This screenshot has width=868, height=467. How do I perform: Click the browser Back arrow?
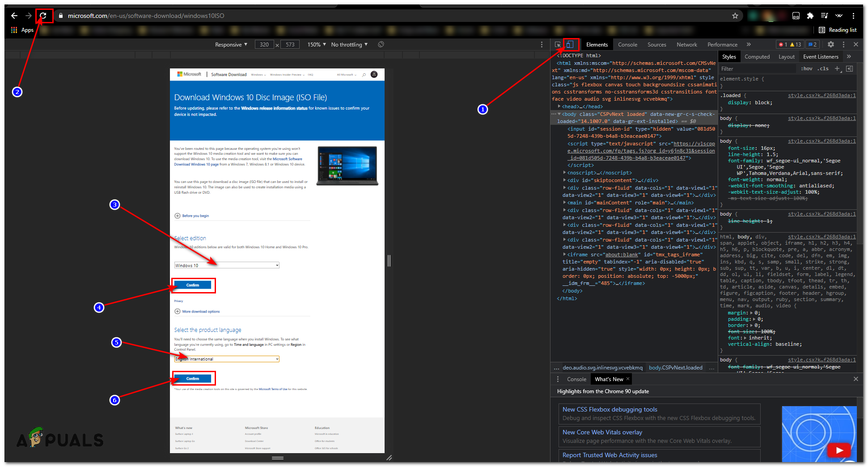pos(14,16)
